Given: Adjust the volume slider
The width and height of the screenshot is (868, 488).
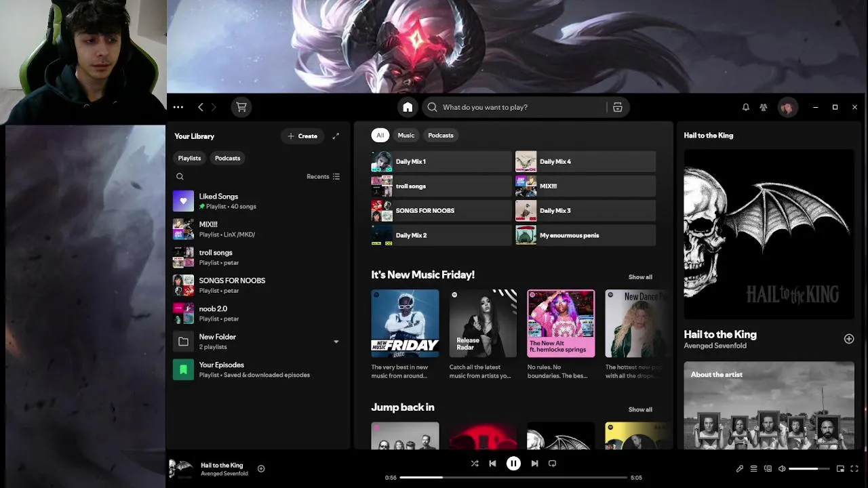Looking at the screenshot, I should pos(809,468).
